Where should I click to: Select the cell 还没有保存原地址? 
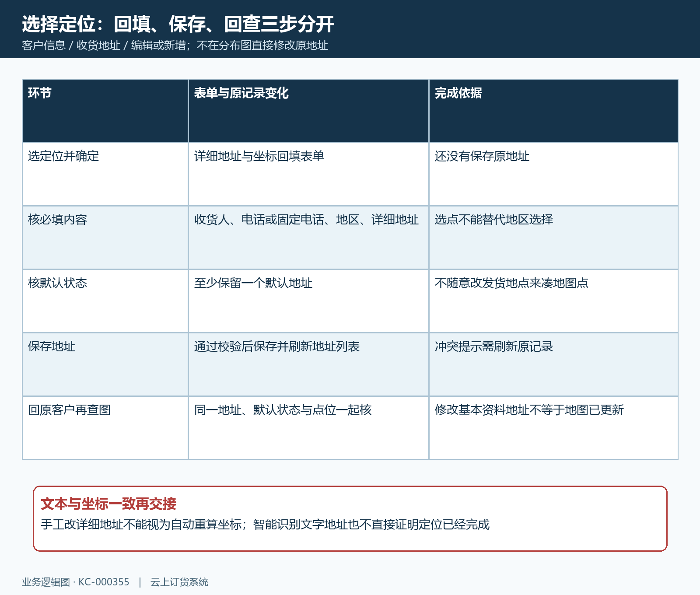553,174
